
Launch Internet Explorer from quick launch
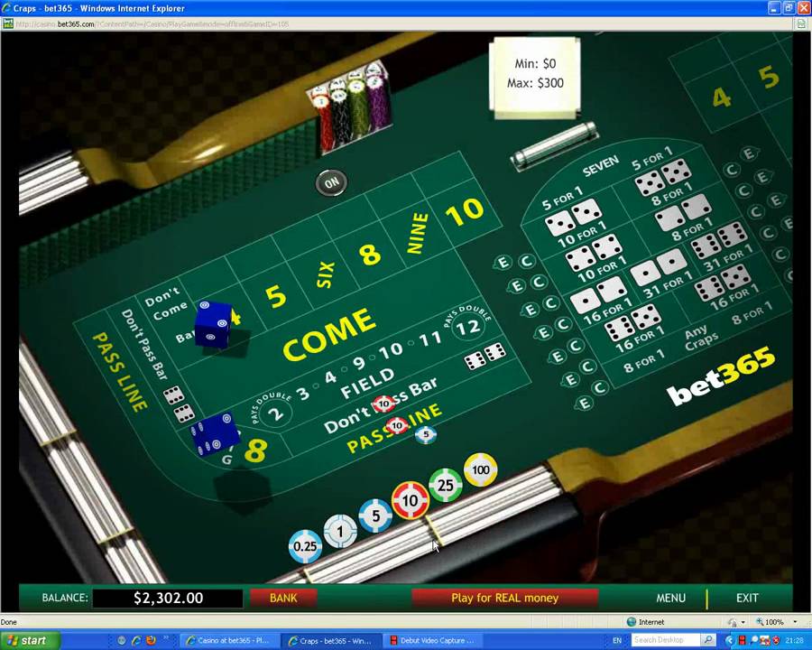(x=136, y=641)
